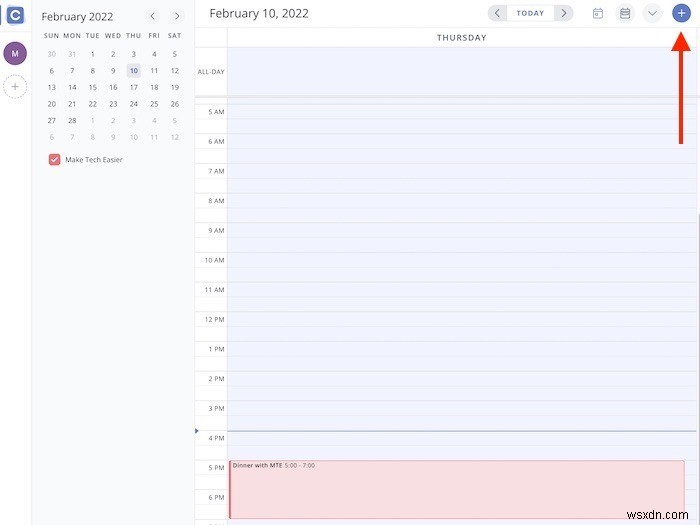Viewport: 700px width, 525px height.
Task: Show next month in mini calendar
Action: [x=177, y=17]
